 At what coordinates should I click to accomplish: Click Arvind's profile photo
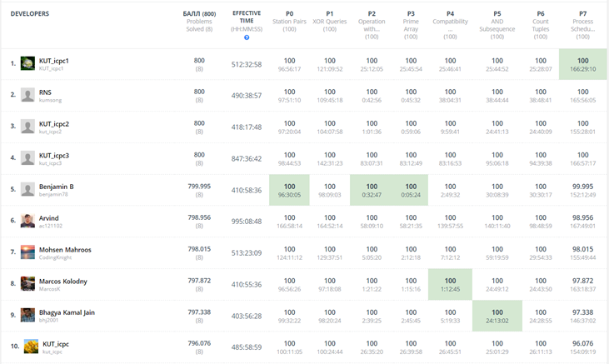[27, 221]
